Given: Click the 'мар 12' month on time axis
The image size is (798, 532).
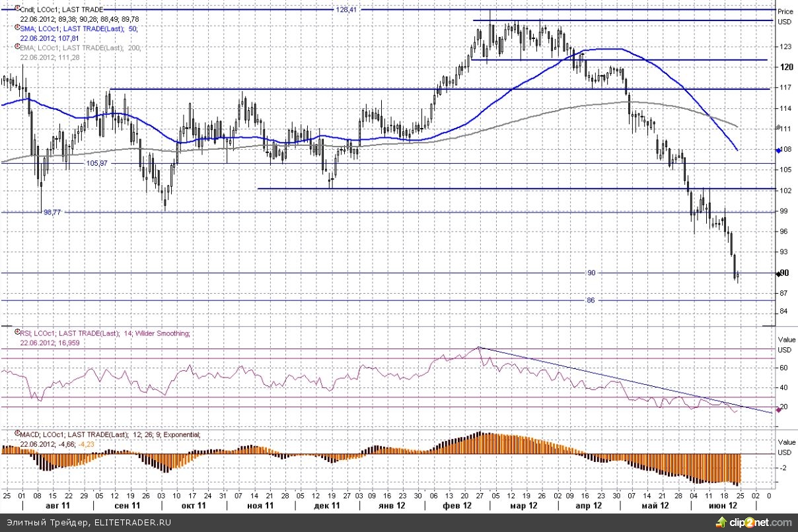Looking at the screenshot, I should (x=523, y=505).
